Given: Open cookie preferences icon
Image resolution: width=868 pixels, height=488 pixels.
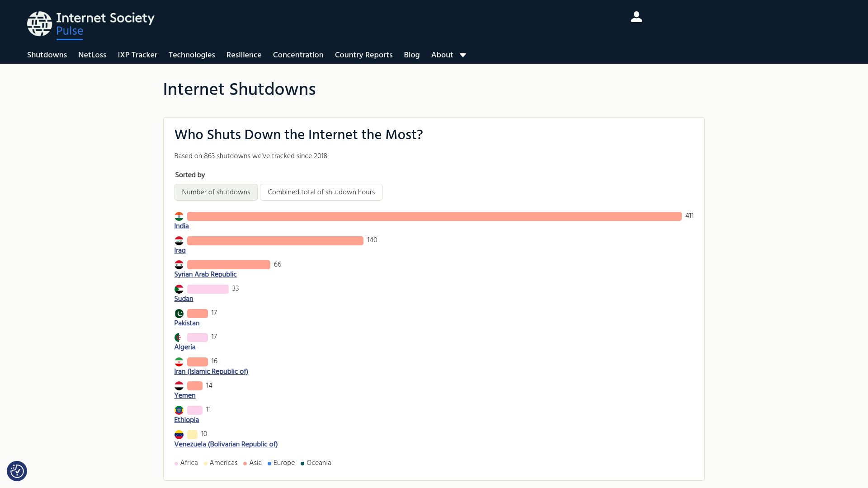Looking at the screenshot, I should (17, 471).
